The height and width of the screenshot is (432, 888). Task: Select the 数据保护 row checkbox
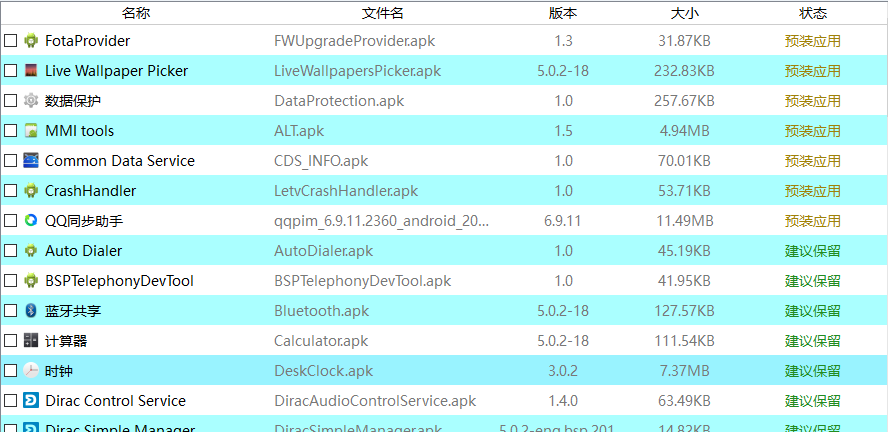coord(10,101)
